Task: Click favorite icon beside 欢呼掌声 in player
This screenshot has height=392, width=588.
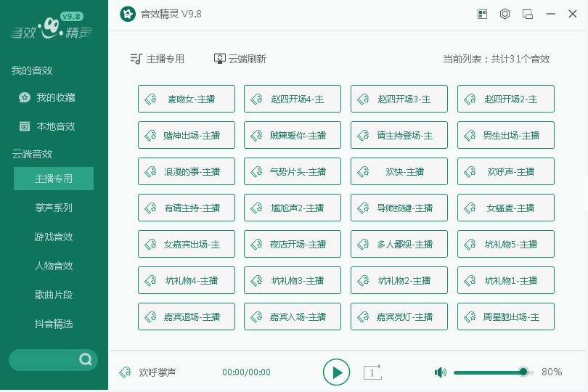Action: pos(125,372)
